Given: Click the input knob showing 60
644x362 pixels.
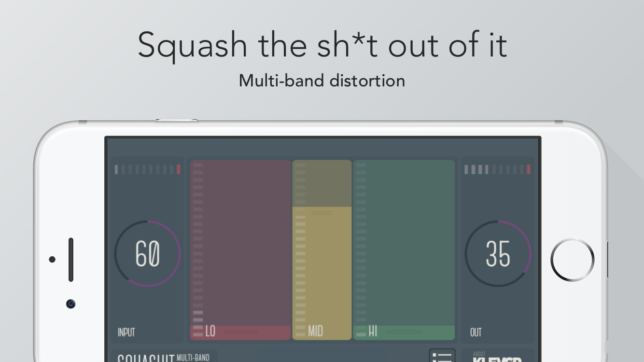Looking at the screenshot, I should (x=147, y=254).
